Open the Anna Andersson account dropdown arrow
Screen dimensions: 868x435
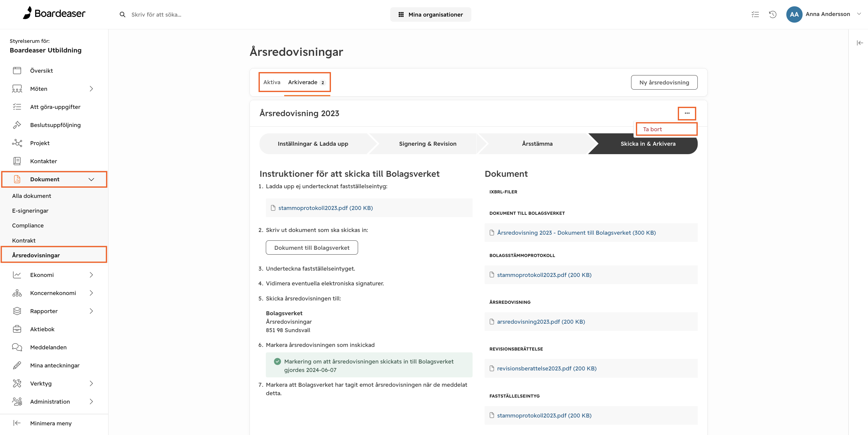pyautogui.click(x=859, y=14)
